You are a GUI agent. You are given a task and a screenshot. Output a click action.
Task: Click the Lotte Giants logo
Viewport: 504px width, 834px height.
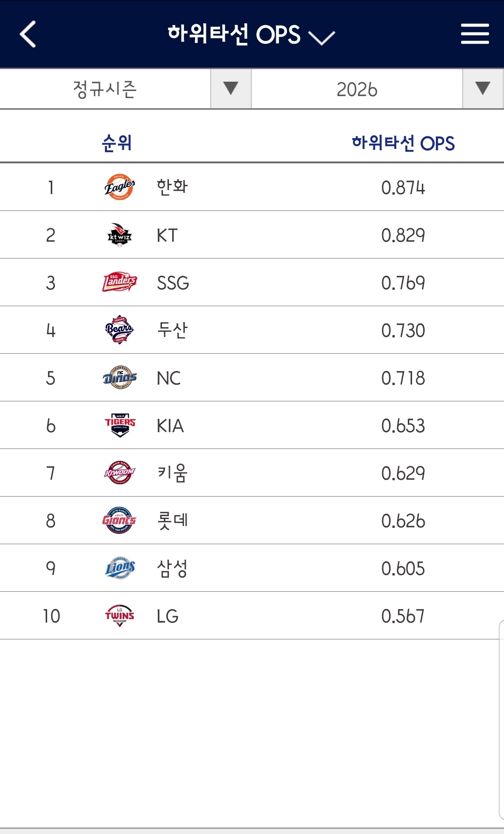pyautogui.click(x=119, y=520)
